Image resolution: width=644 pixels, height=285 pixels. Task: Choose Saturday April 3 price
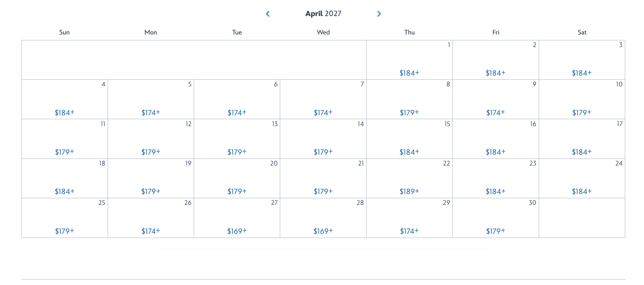tap(582, 73)
